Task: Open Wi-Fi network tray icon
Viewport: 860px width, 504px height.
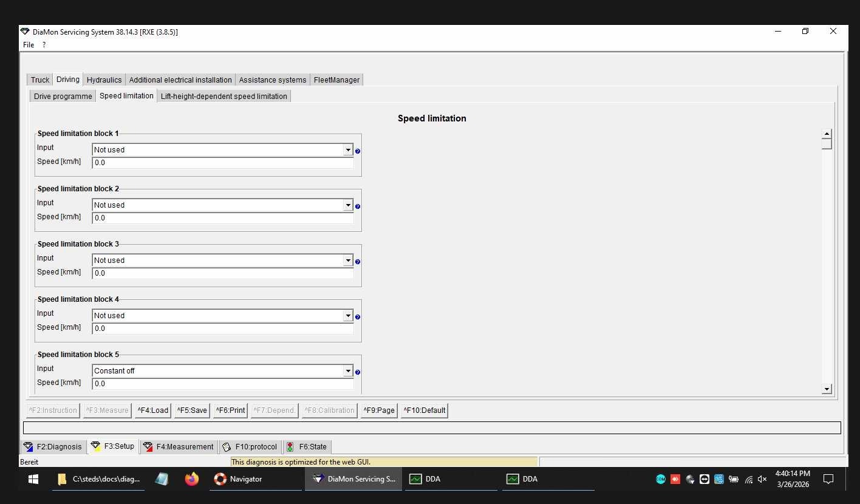Action: [748, 479]
